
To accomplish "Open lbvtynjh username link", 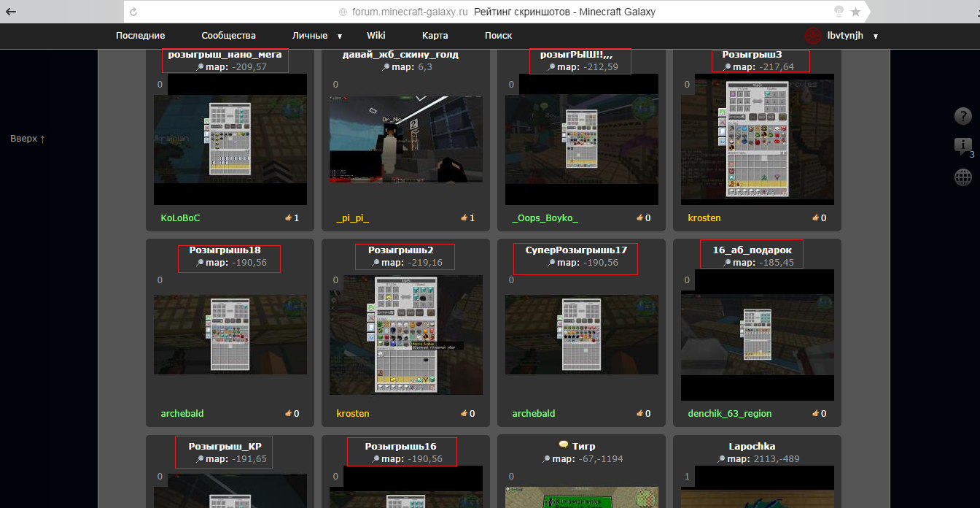I will 845,35.
